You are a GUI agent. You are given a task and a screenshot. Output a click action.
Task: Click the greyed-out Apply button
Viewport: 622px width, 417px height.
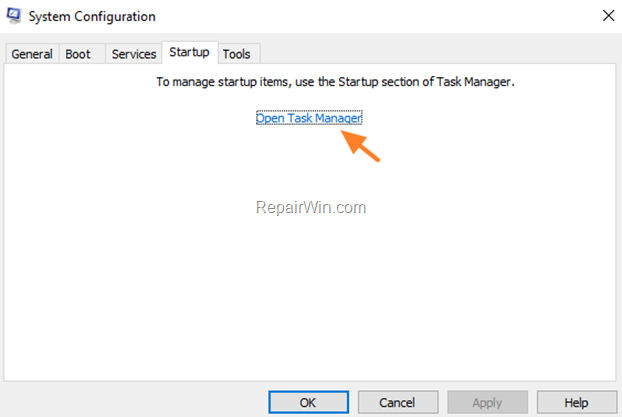[488, 402]
